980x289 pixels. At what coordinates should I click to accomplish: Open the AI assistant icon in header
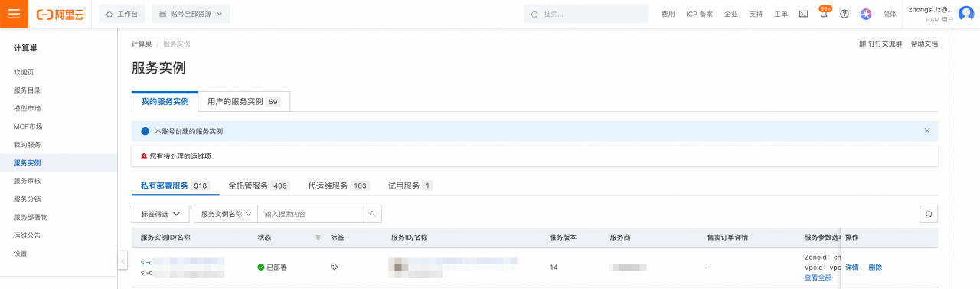click(866, 14)
